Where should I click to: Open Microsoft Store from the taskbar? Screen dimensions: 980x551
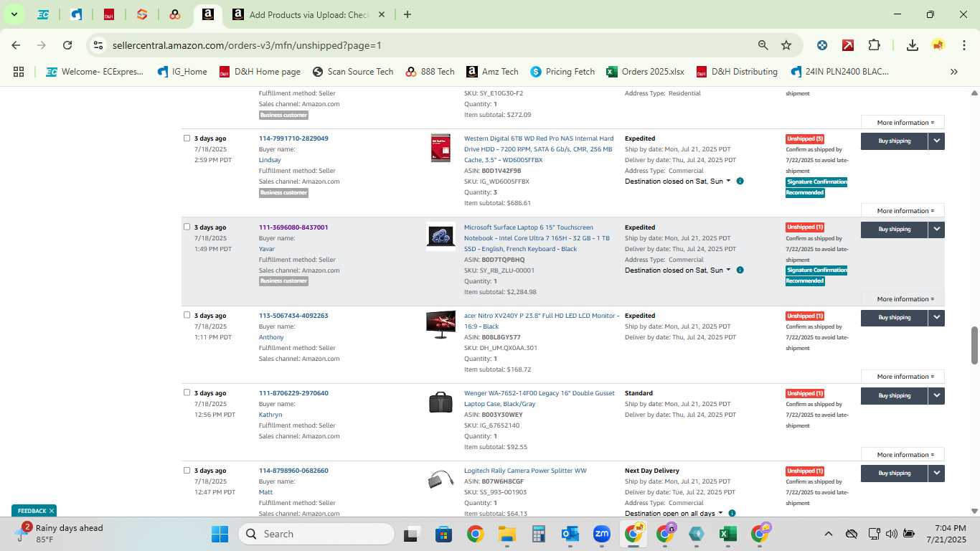click(x=443, y=534)
